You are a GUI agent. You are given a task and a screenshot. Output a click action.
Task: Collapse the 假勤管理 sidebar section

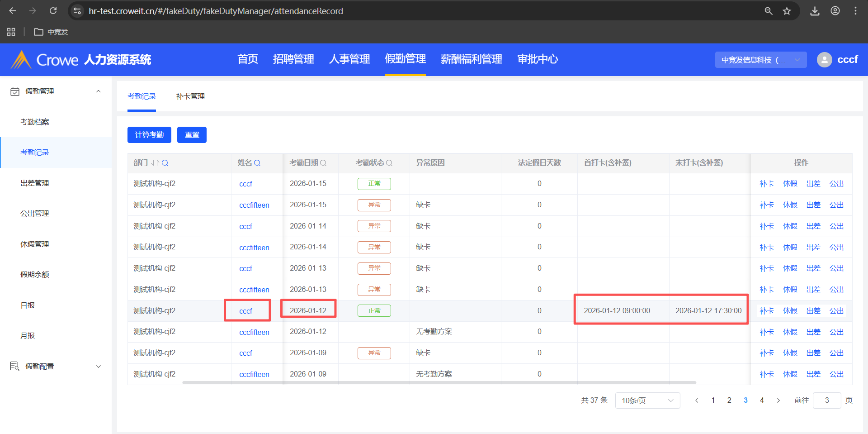tap(99, 91)
